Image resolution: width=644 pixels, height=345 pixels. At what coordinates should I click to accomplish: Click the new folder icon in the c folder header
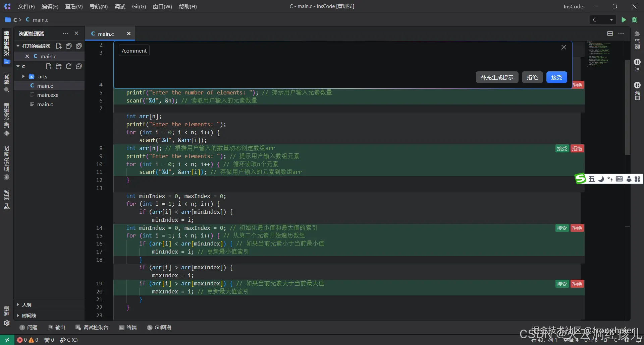click(58, 66)
